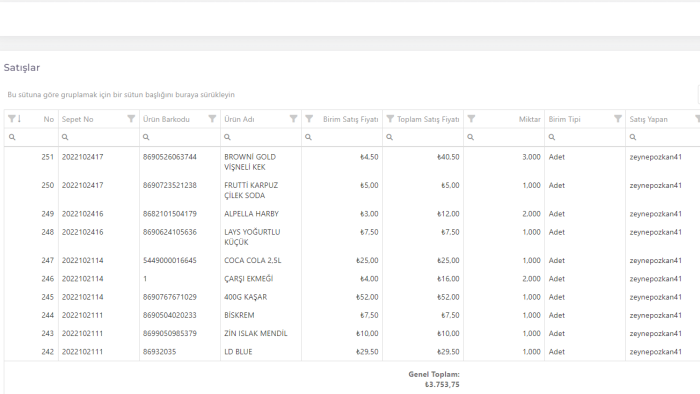Viewport: 700px width, 394px height.
Task: Sort by Sepet No column header
Action: [x=78, y=119]
